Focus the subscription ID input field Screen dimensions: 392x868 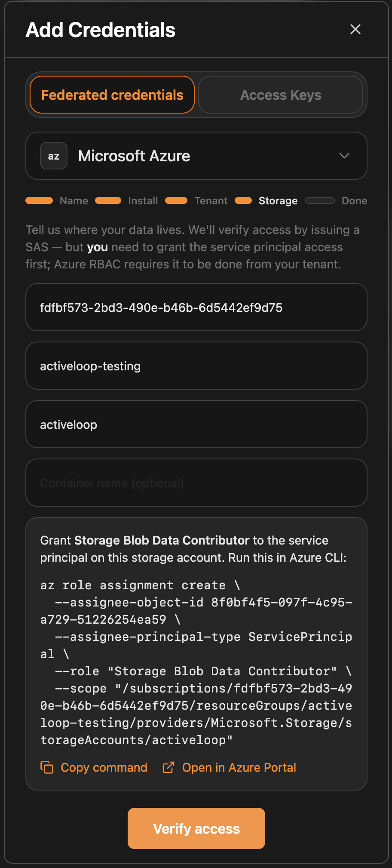196,307
